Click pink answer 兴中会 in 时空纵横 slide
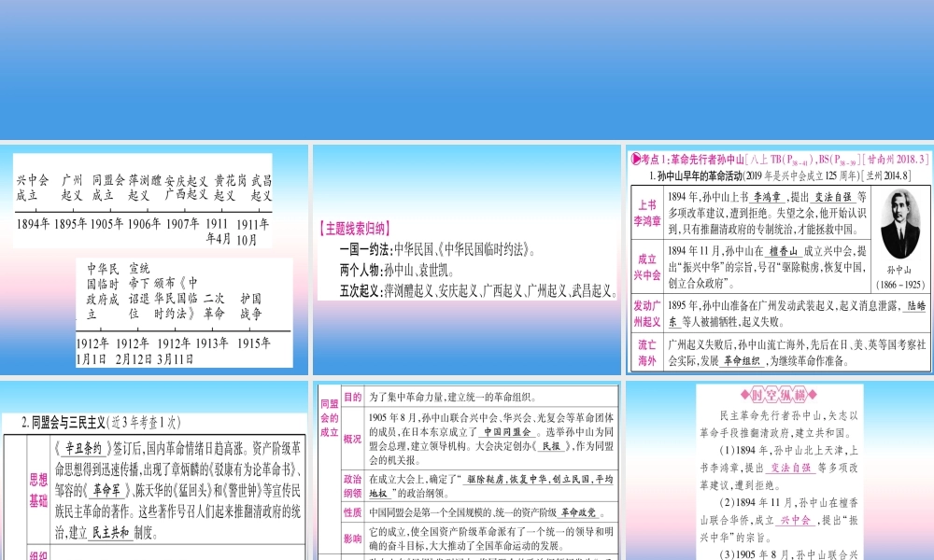The height and width of the screenshot is (560, 934). (x=795, y=520)
